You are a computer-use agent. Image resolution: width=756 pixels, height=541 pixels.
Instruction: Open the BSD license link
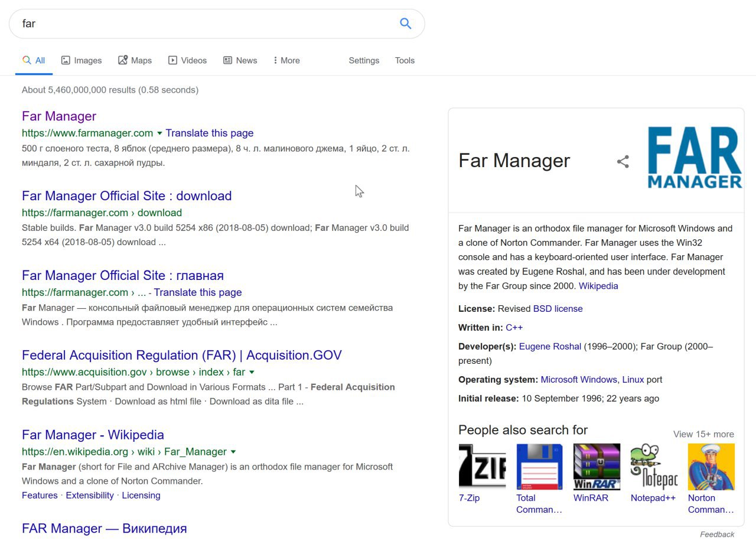(x=558, y=309)
